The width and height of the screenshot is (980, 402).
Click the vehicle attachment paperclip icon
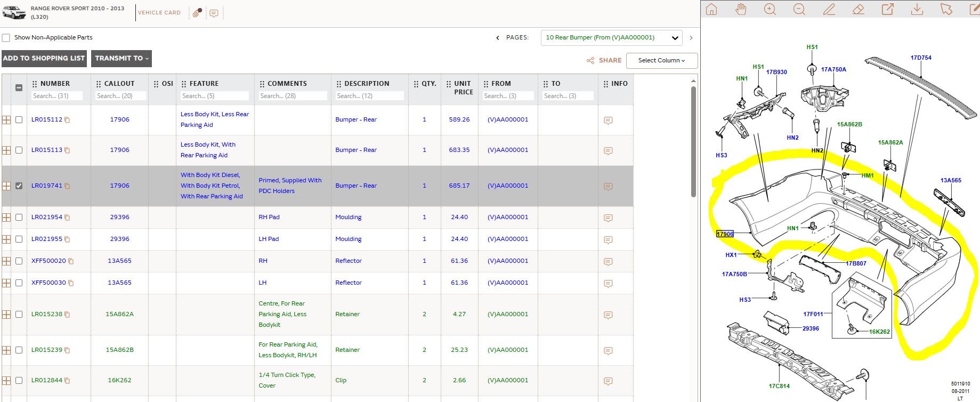(197, 13)
